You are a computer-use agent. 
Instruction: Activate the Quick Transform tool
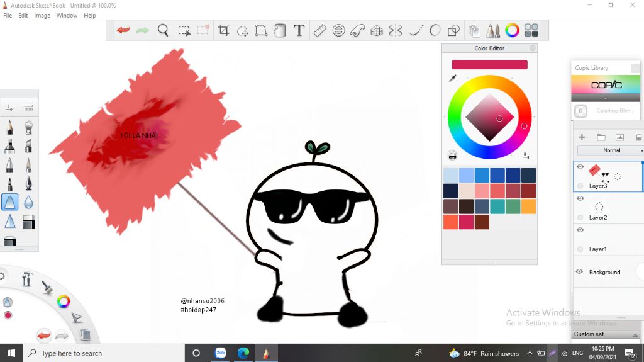tap(242, 30)
